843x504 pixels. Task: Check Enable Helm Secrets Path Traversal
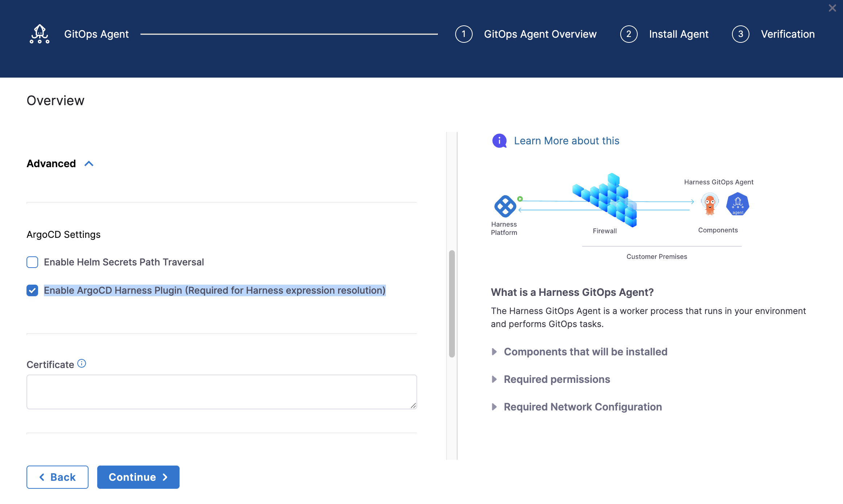pos(32,262)
